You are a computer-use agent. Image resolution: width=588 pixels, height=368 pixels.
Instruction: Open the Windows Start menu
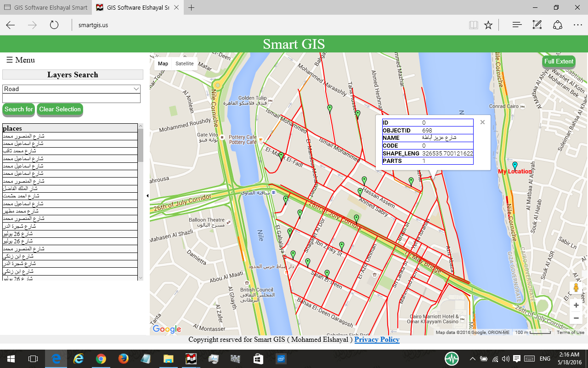click(11, 359)
